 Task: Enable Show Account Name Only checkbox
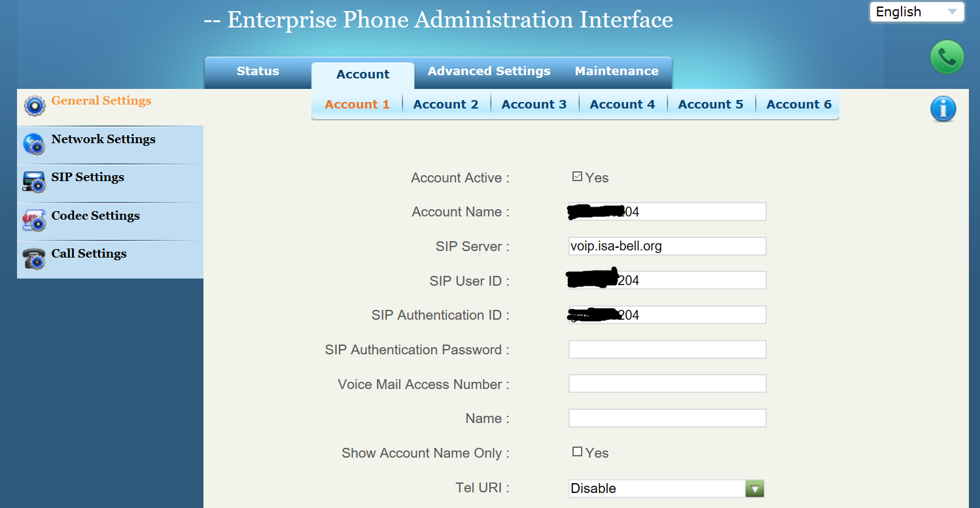coord(577,452)
